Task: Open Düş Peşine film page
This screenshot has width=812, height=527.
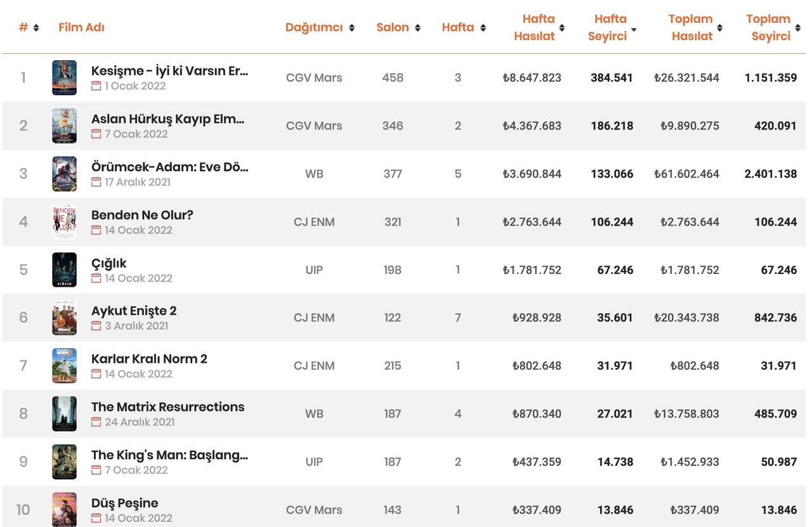Action: [124, 503]
